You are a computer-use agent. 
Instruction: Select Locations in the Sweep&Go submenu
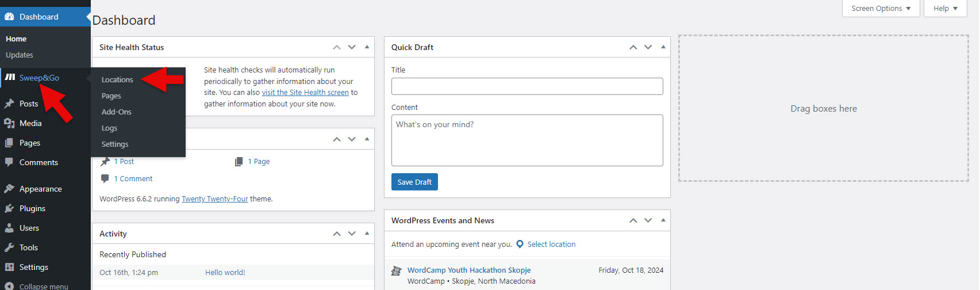(117, 80)
